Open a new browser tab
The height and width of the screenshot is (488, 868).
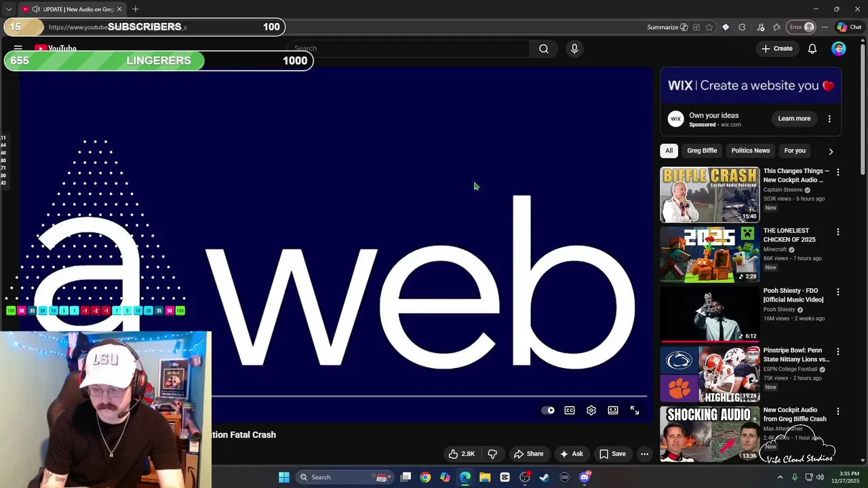click(x=136, y=9)
